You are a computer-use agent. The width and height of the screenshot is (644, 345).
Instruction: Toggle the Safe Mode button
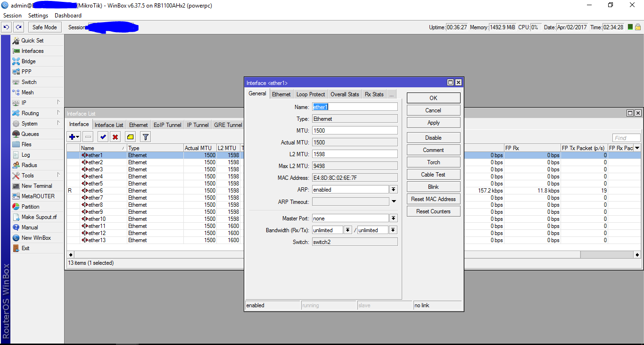pyautogui.click(x=45, y=27)
